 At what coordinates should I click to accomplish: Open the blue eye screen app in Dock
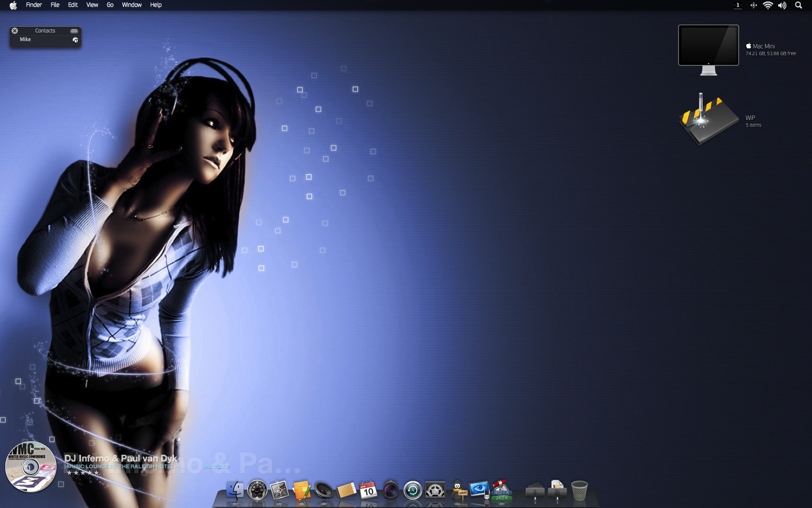479,489
